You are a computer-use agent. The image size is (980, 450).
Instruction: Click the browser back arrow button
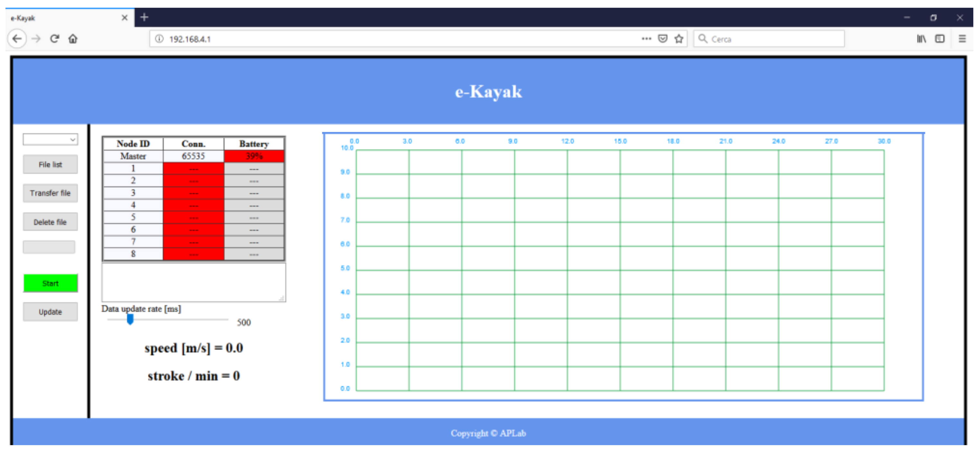tap(17, 39)
